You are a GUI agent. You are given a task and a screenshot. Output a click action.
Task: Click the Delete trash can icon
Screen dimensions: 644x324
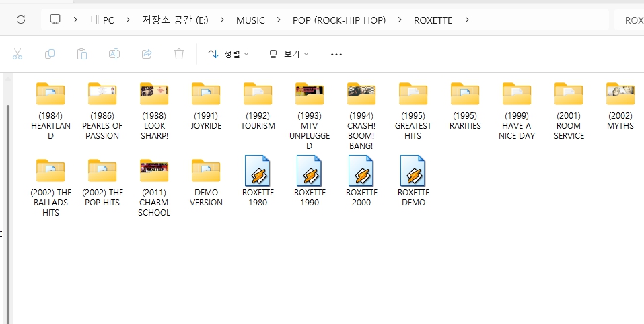tap(178, 54)
